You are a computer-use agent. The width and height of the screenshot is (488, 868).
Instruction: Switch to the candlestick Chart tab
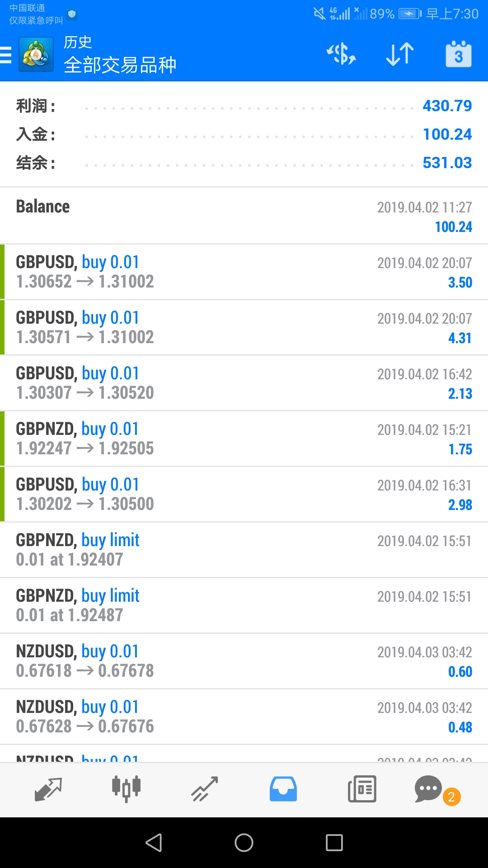click(x=127, y=789)
